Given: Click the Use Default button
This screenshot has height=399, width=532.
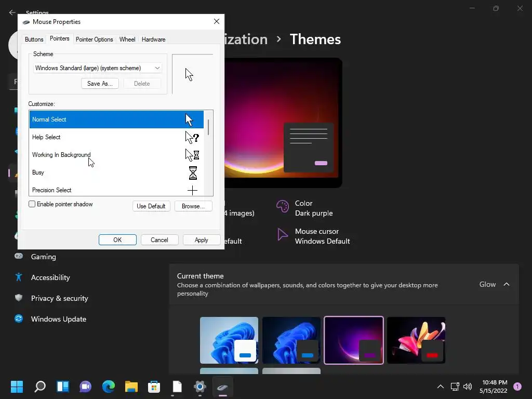Looking at the screenshot, I should [x=151, y=206].
